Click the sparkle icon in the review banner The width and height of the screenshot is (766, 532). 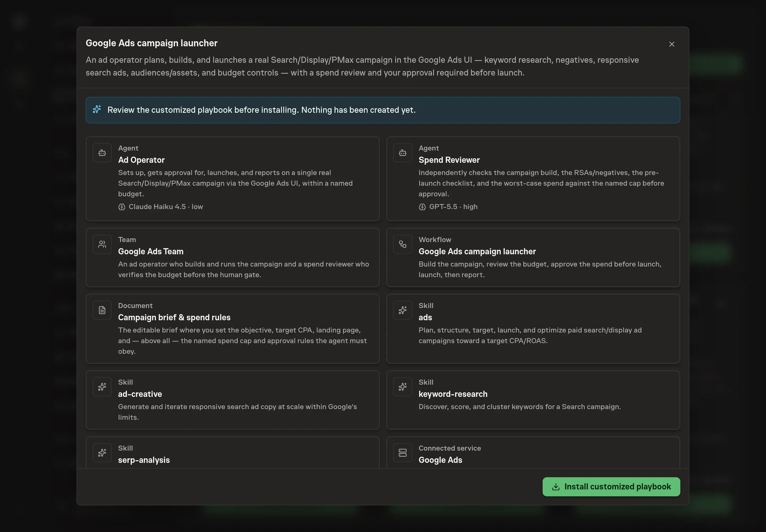97,109
